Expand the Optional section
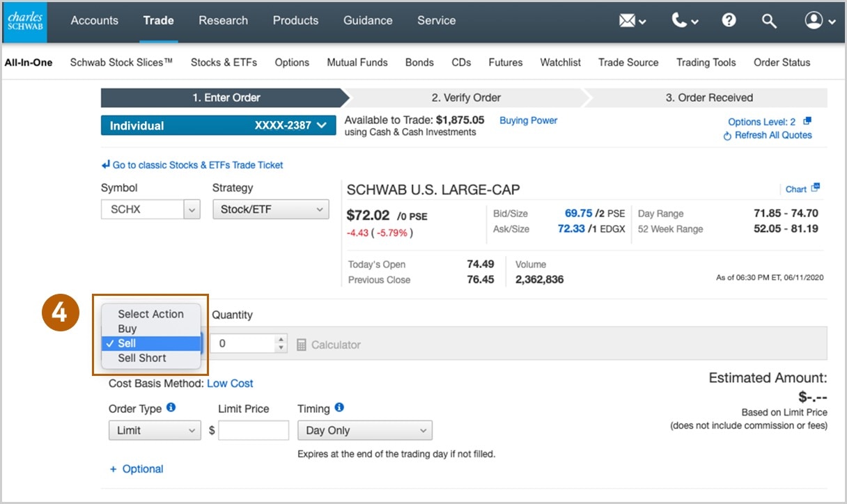The image size is (847, 504). [x=137, y=469]
